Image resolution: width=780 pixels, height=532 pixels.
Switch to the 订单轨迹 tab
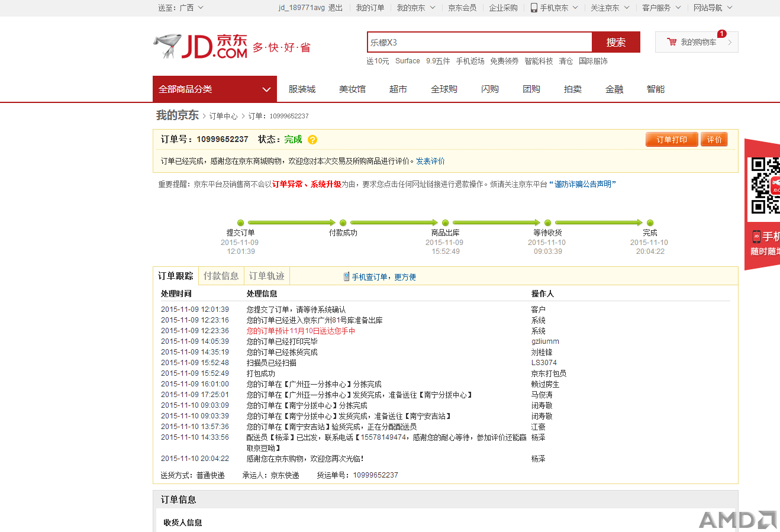click(267, 276)
